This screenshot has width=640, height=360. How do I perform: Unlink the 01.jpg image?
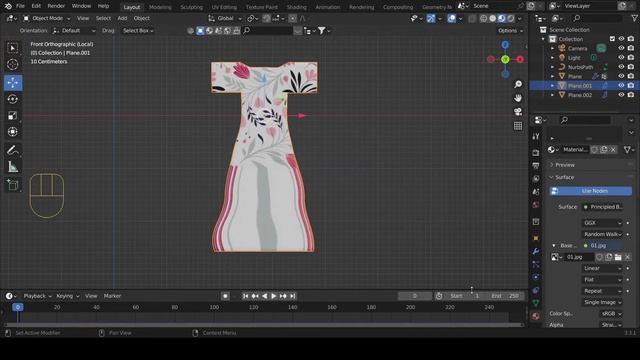tap(627, 257)
